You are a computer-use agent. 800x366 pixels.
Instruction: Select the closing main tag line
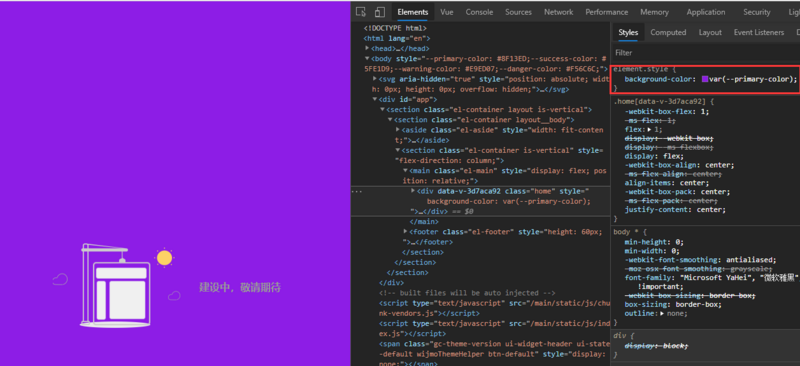coord(424,222)
